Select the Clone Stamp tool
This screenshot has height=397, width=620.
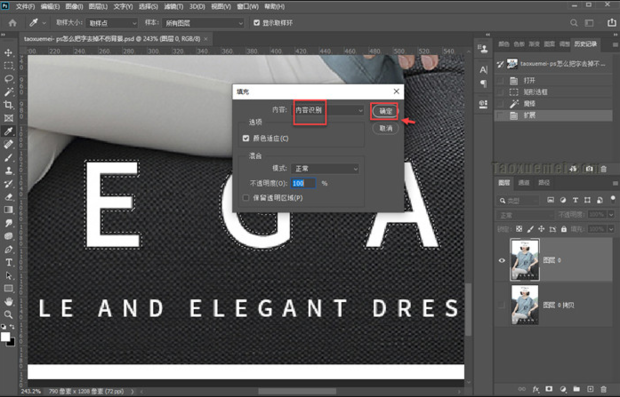(x=8, y=170)
